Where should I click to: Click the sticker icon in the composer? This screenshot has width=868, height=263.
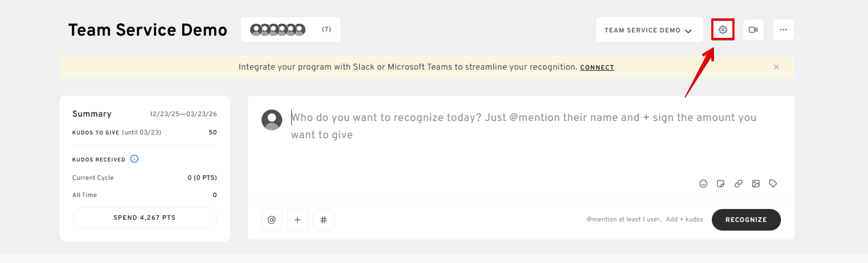720,184
